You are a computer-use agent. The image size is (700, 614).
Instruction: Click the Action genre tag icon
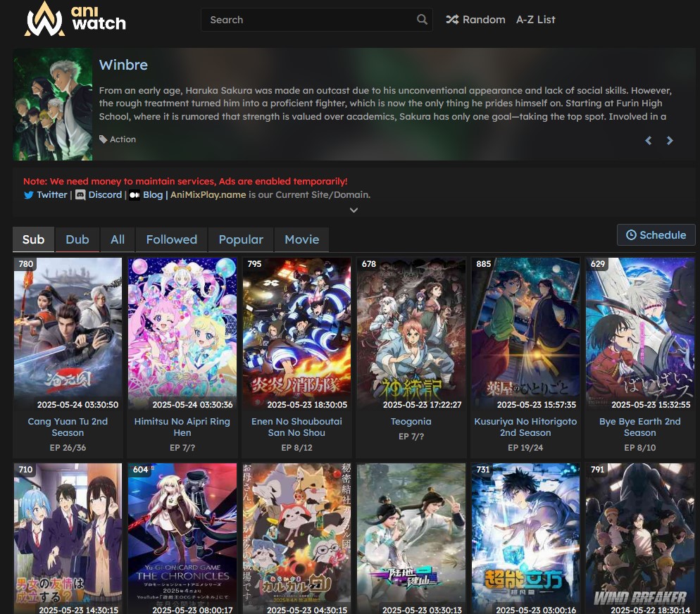coord(103,139)
